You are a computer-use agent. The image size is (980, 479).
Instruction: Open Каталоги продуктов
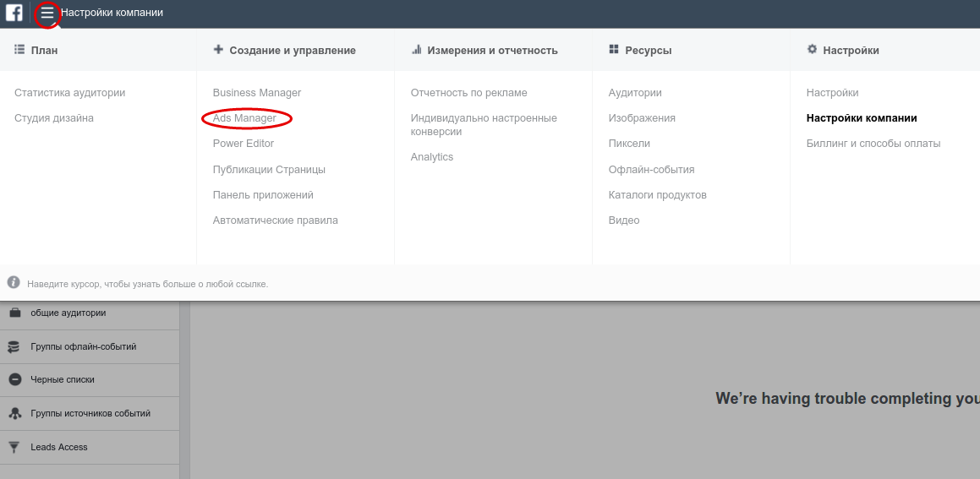click(658, 195)
